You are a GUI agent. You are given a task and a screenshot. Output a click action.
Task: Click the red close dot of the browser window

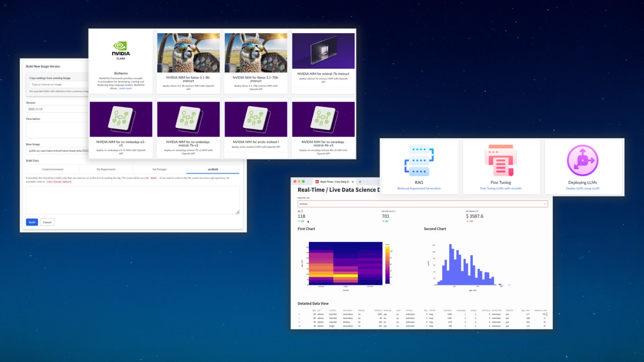point(295,182)
